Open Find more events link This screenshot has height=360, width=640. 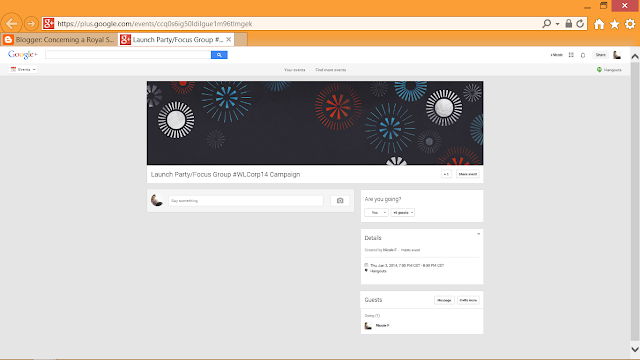coord(331,70)
